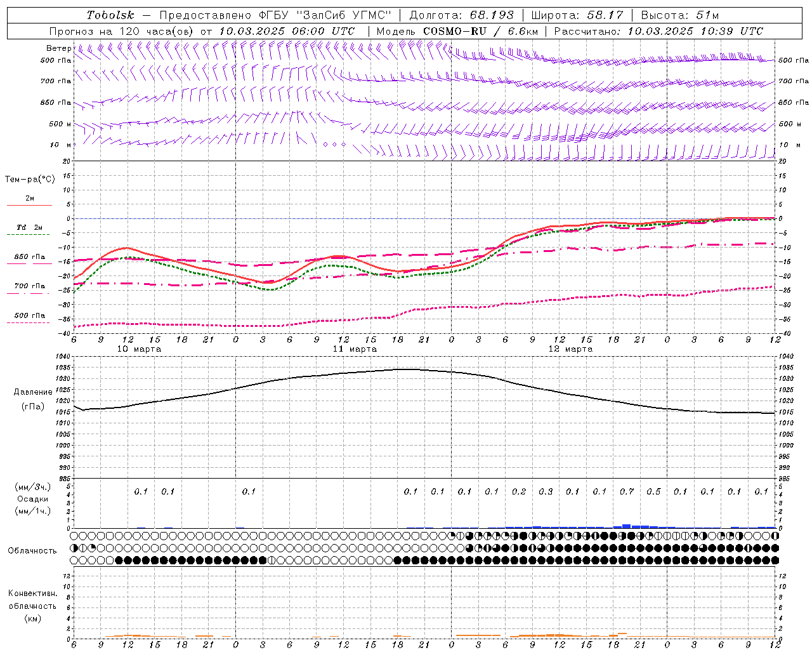Click the (мм/3ч.) unit label
The image size is (812, 650).
(33, 487)
